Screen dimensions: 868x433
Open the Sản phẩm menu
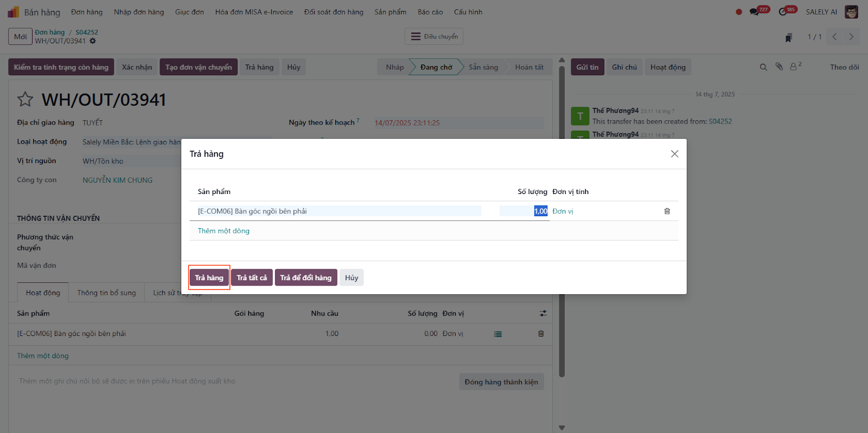pos(390,12)
